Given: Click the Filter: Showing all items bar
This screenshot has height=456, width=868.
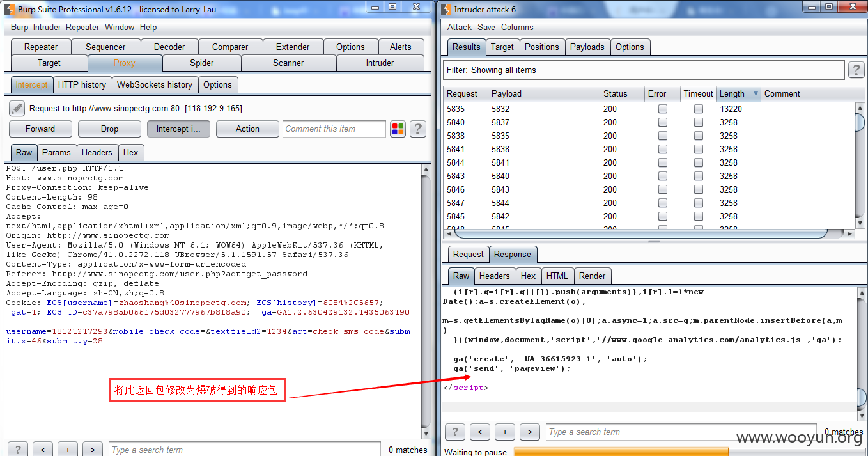Looking at the screenshot, I should 644,70.
